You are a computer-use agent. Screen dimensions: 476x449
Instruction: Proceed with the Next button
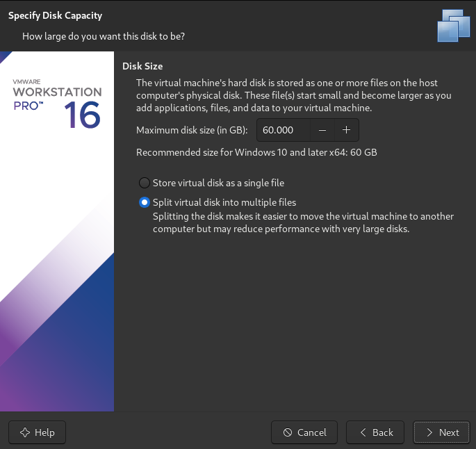(x=441, y=432)
